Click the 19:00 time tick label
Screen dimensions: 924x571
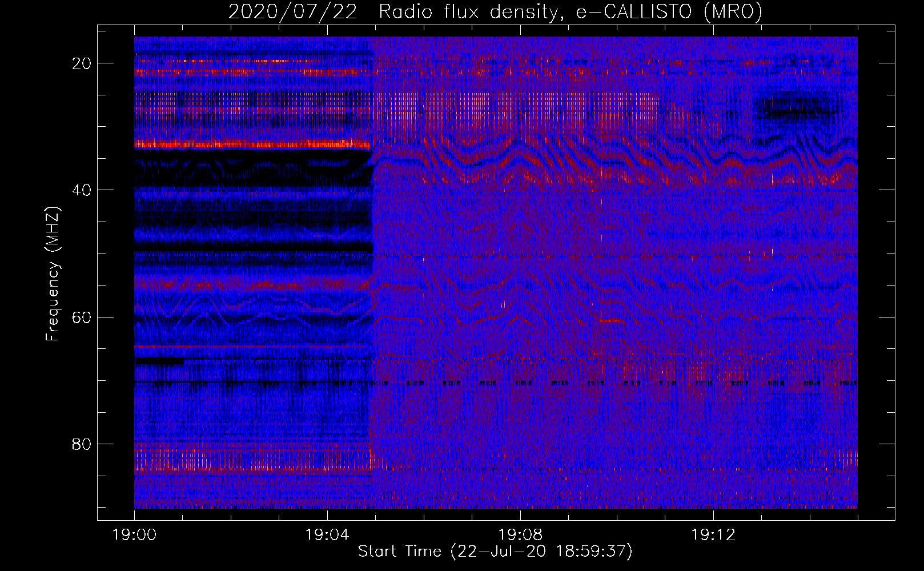(134, 535)
